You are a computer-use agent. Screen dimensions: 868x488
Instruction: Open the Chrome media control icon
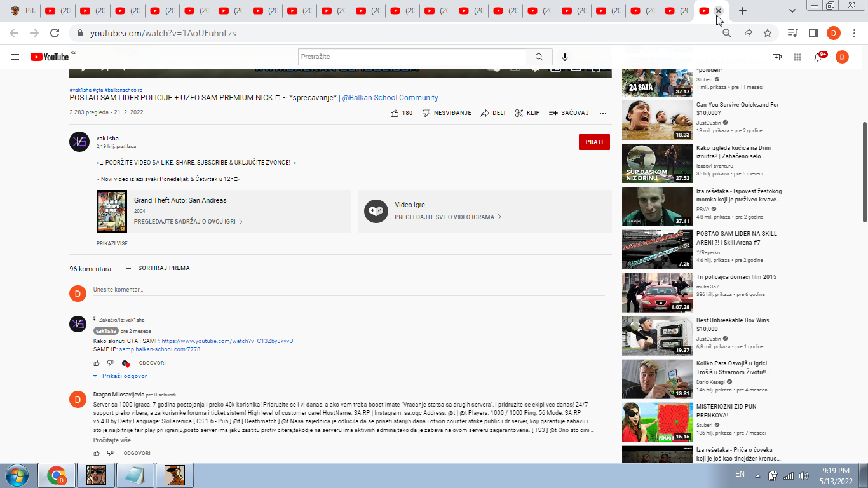point(792,33)
